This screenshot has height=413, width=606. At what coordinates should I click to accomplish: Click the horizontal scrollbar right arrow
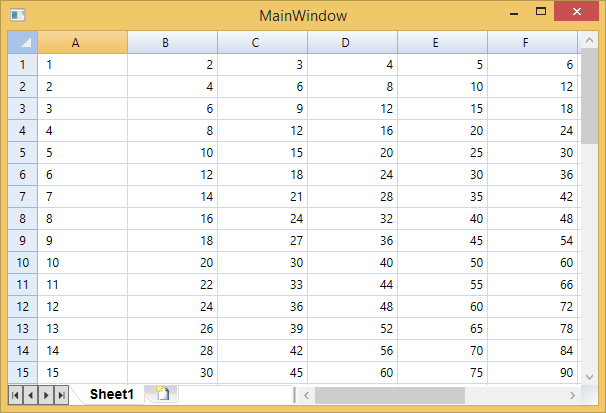(571, 395)
